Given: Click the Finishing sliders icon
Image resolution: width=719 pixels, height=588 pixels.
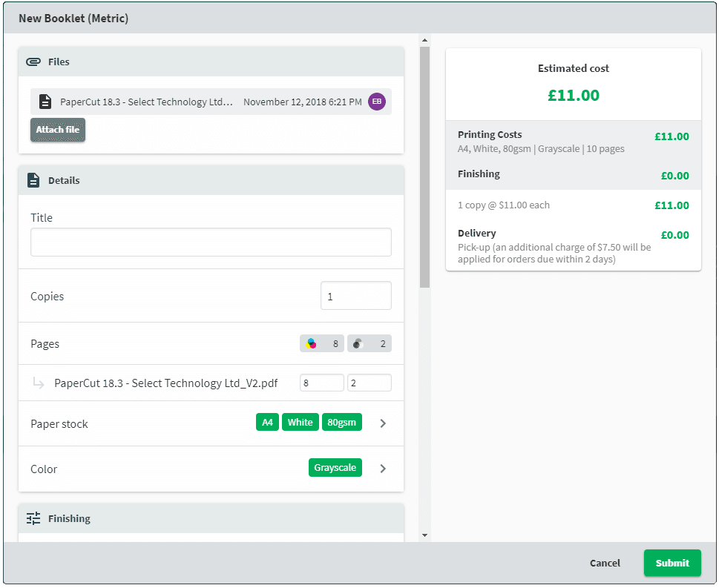Looking at the screenshot, I should click(33, 518).
